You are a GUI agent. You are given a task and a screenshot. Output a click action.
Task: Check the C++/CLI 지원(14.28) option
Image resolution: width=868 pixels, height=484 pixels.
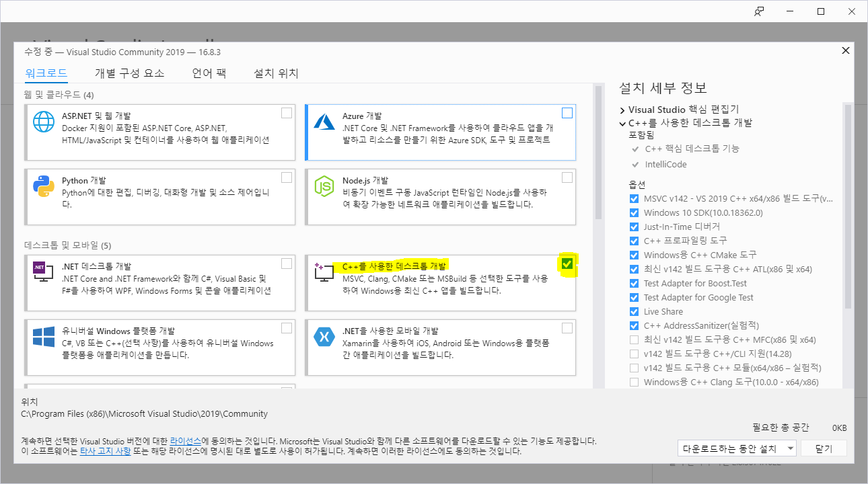(x=634, y=354)
